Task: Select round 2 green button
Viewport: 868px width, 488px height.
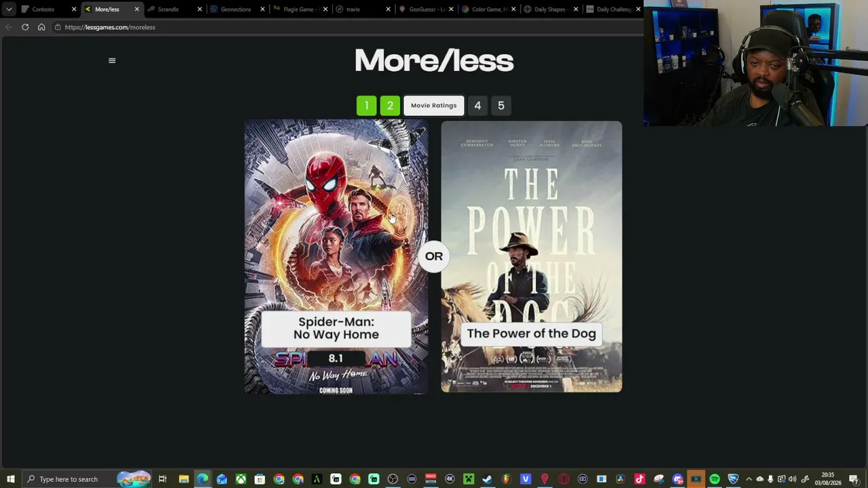Action: [390, 106]
